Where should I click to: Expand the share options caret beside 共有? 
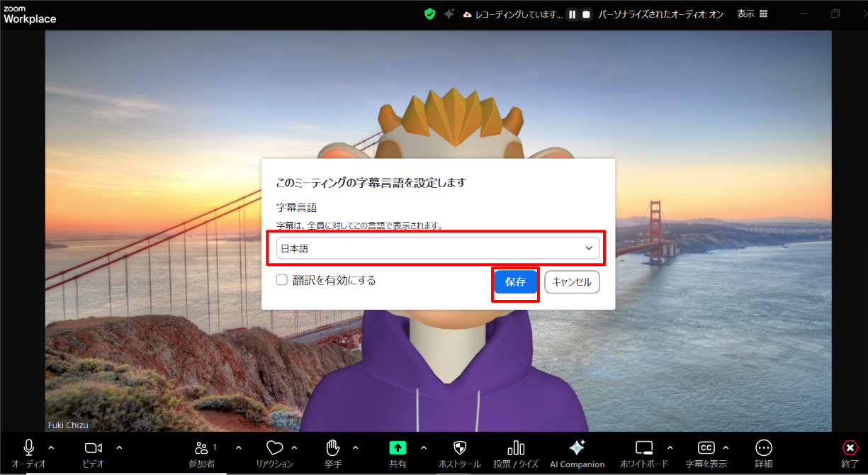[x=424, y=447]
